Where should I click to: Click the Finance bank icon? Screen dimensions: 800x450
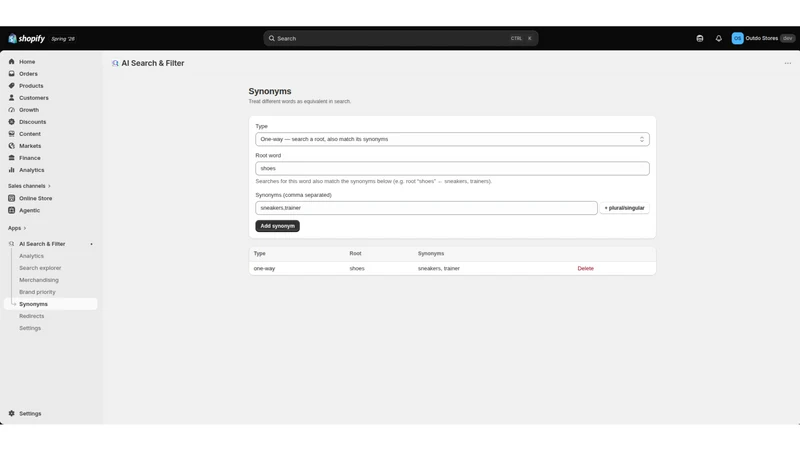[11, 158]
